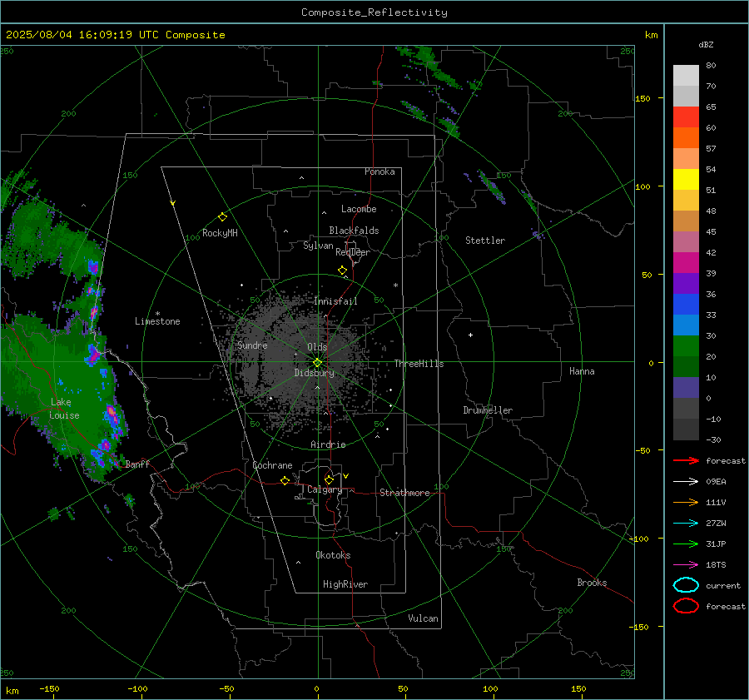Click the Lake Louise label
Viewport: 749px width, 700px height.
pos(64,409)
